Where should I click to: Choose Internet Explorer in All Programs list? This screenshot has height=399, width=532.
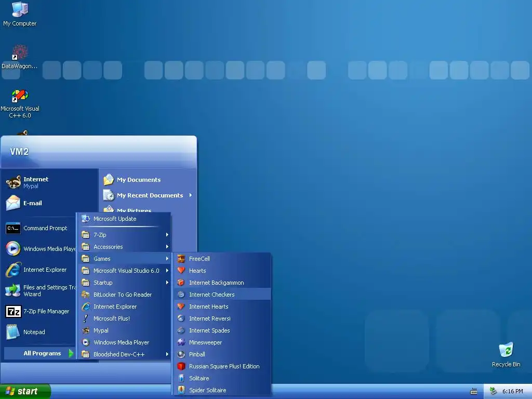124,307
